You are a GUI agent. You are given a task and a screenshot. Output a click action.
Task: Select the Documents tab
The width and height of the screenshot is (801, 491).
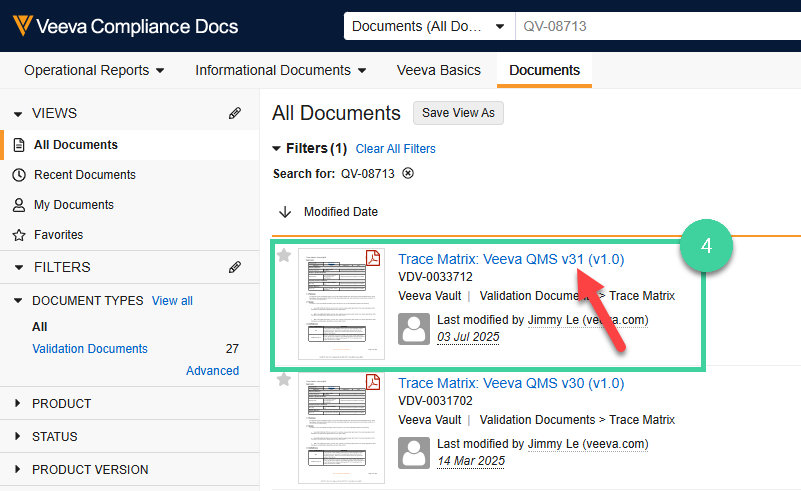tap(545, 70)
